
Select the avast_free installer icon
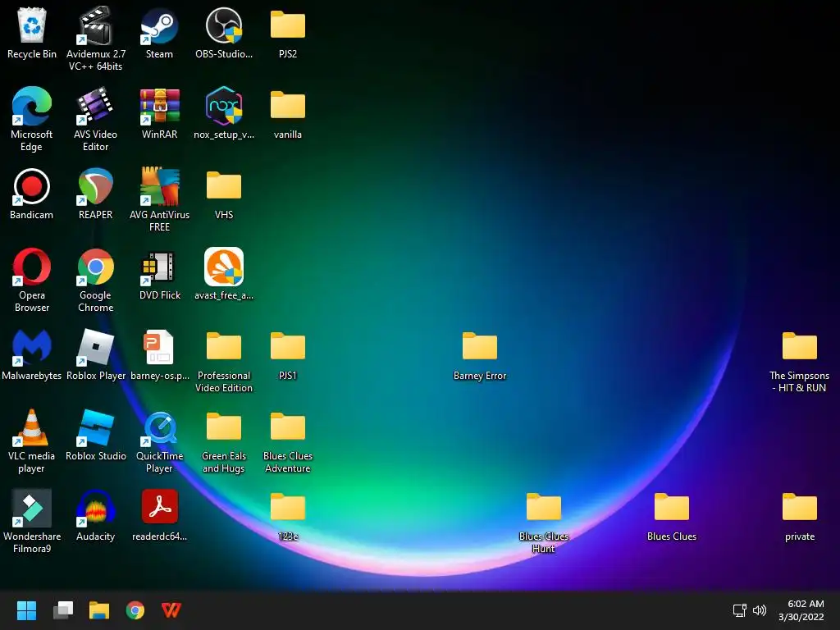(224, 267)
